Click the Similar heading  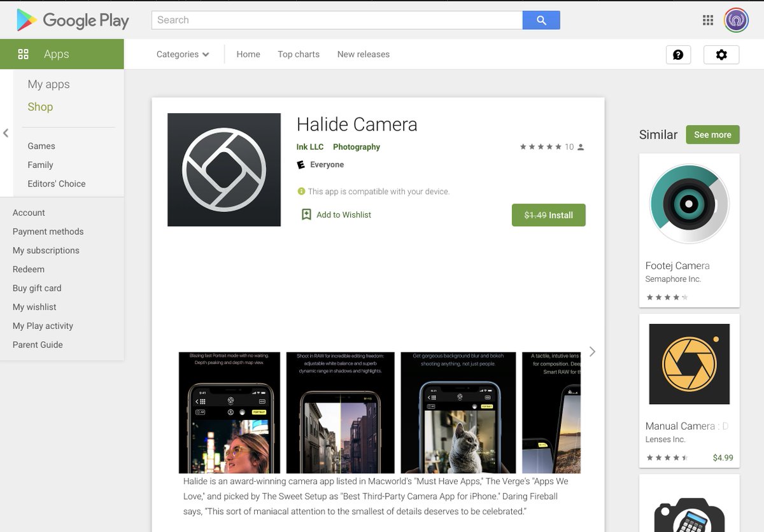[x=658, y=135]
